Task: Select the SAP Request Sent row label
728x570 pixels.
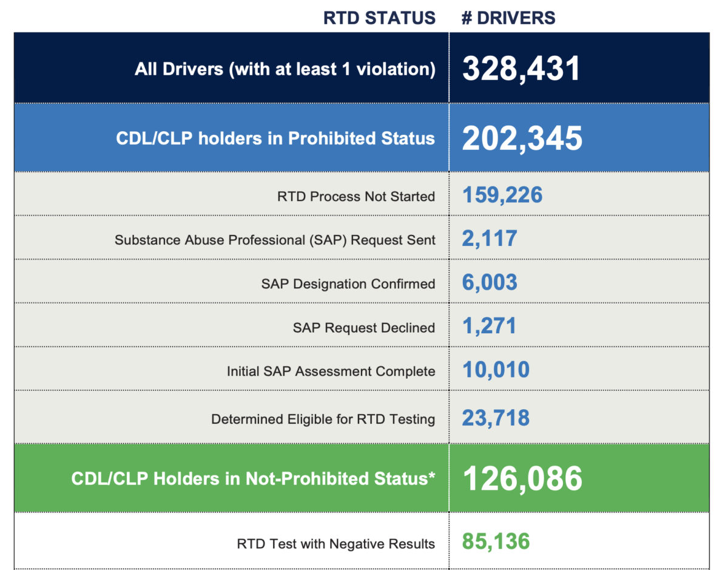Action: tap(275, 240)
